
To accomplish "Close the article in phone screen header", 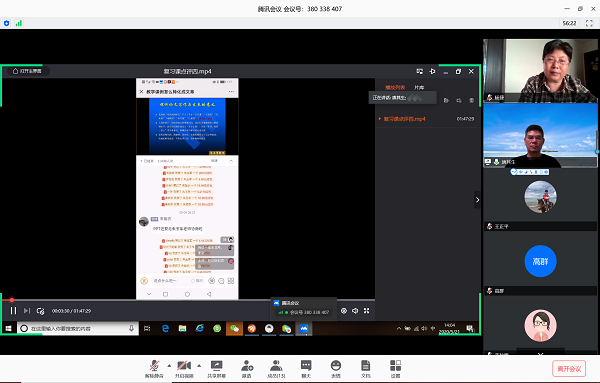I will coord(141,92).
